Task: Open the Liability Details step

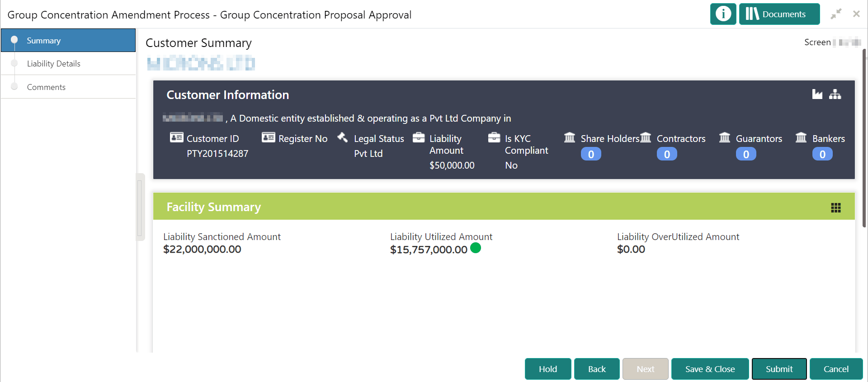Action: click(53, 63)
